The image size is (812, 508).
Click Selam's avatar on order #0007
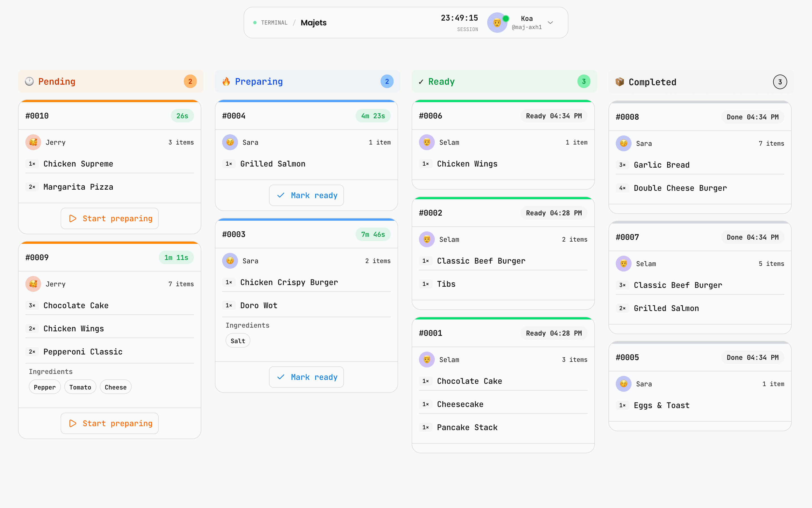coord(623,264)
